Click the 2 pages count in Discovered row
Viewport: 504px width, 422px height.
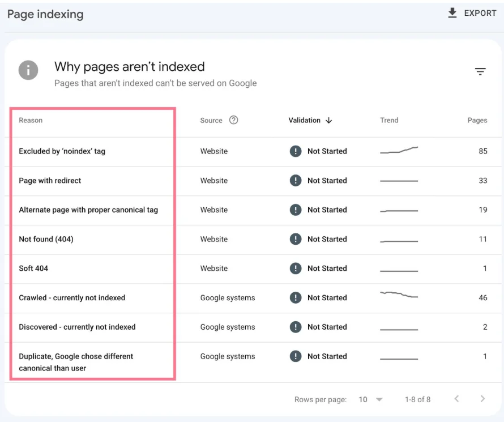point(485,327)
